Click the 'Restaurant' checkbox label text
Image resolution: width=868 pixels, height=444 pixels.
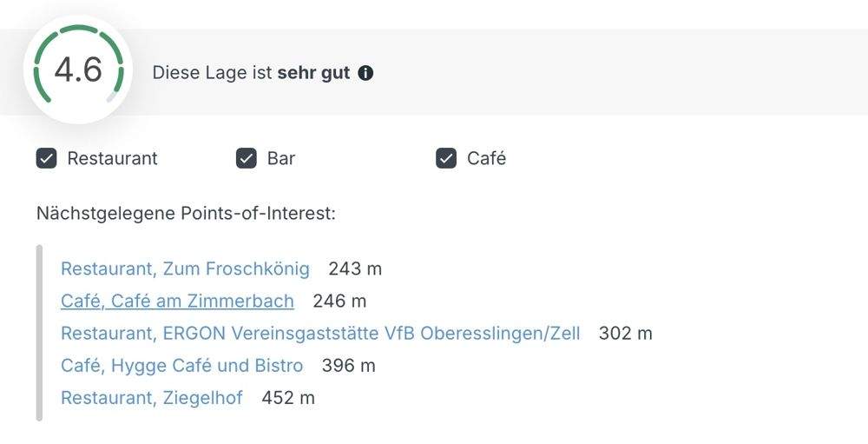[x=112, y=158]
